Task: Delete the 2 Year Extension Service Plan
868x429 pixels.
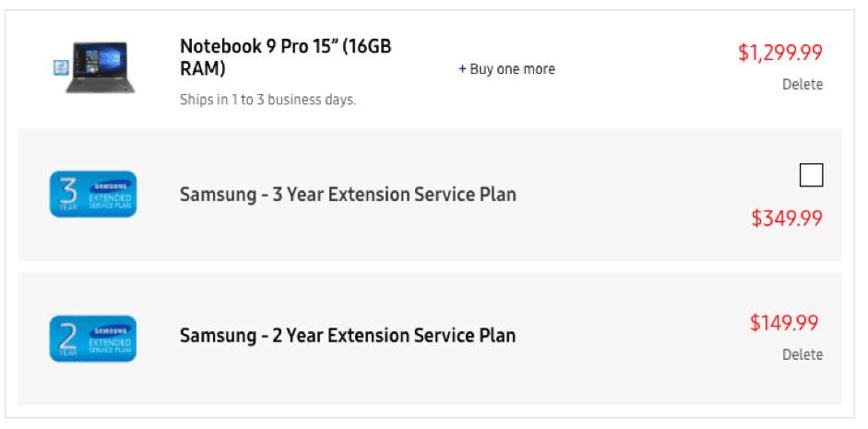Action: click(x=802, y=354)
